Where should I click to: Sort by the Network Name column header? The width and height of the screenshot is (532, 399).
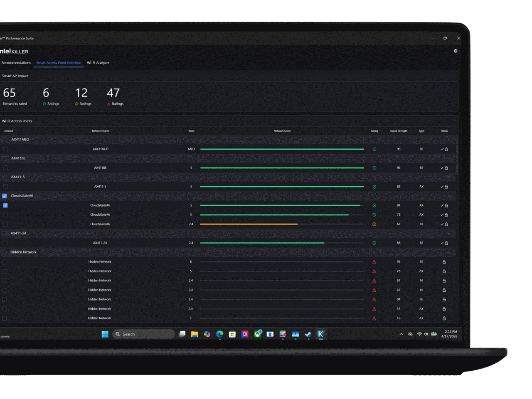pos(101,131)
